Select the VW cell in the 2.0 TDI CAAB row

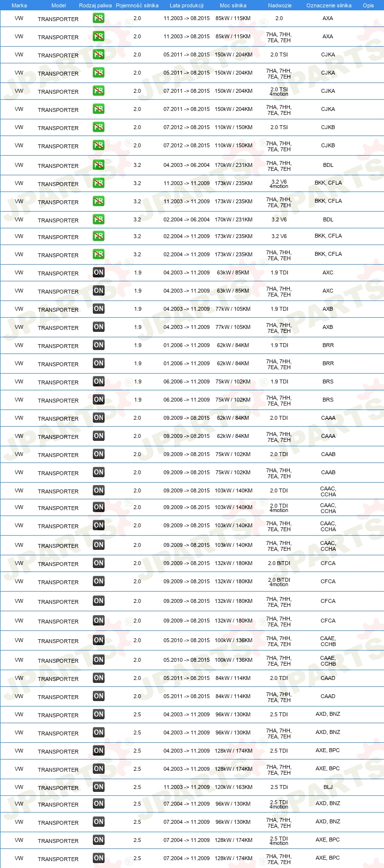tap(19, 454)
